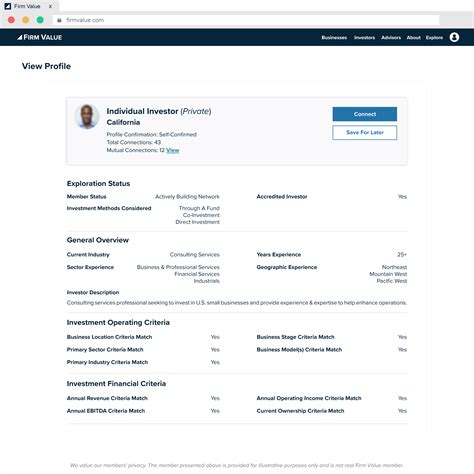Click Current Ownership Criteria Match label
The width and height of the screenshot is (474, 474).
click(300, 411)
